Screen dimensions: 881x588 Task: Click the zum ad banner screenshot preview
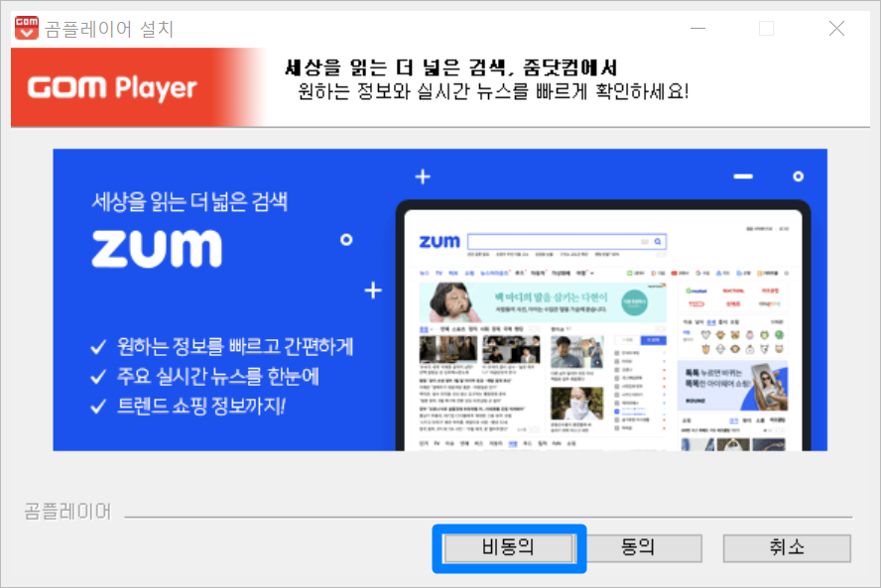(x=603, y=326)
